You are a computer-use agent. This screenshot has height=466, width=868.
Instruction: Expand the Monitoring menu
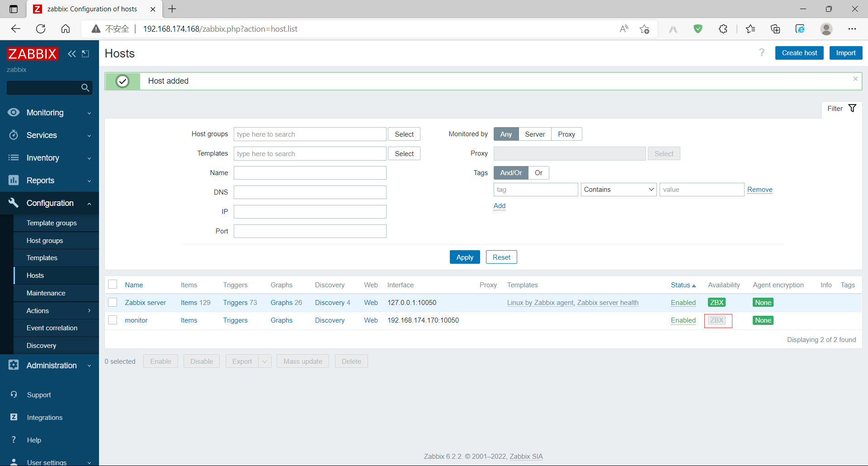pos(49,113)
